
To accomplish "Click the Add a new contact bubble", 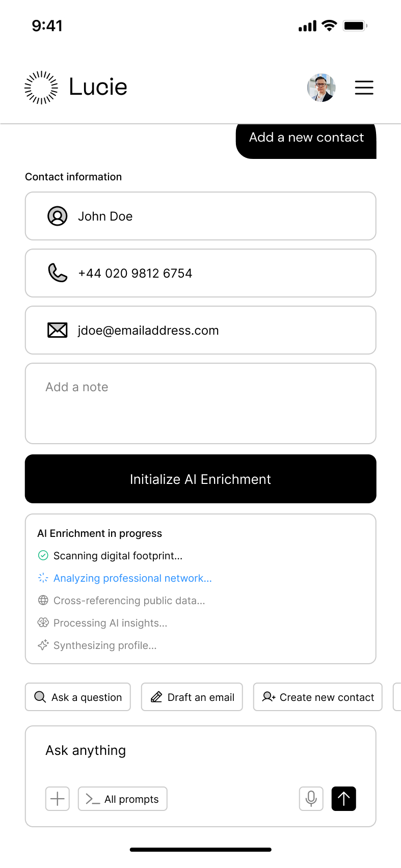I will click(306, 138).
